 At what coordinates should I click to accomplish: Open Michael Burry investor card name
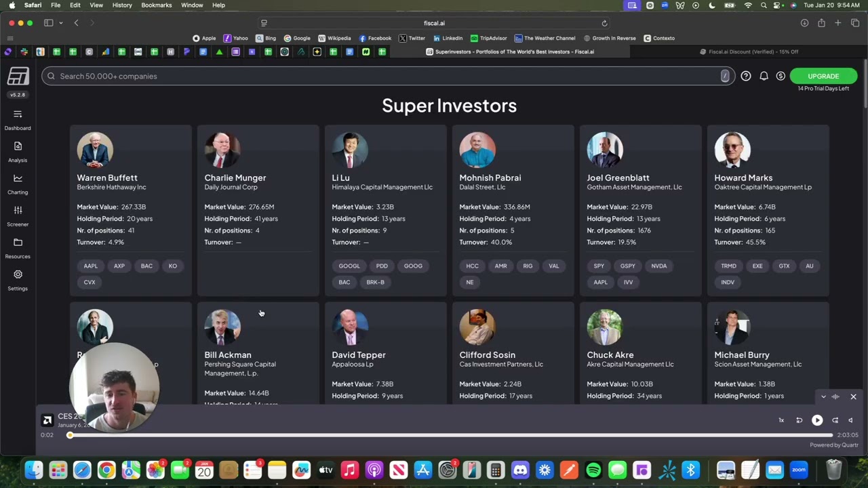click(x=742, y=354)
